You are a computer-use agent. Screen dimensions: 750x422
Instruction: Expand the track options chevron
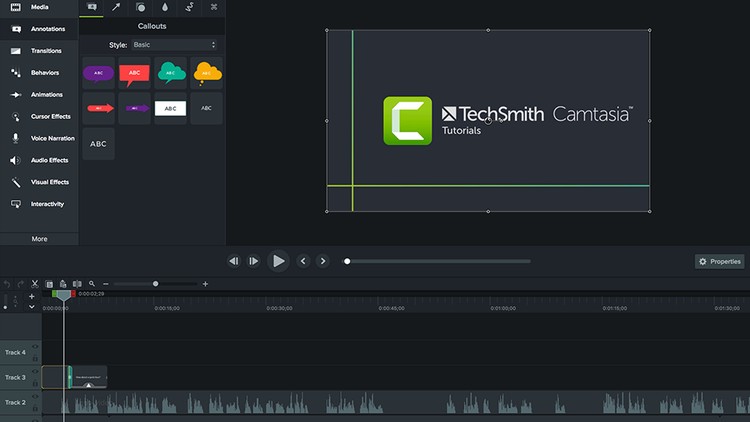[x=32, y=307]
